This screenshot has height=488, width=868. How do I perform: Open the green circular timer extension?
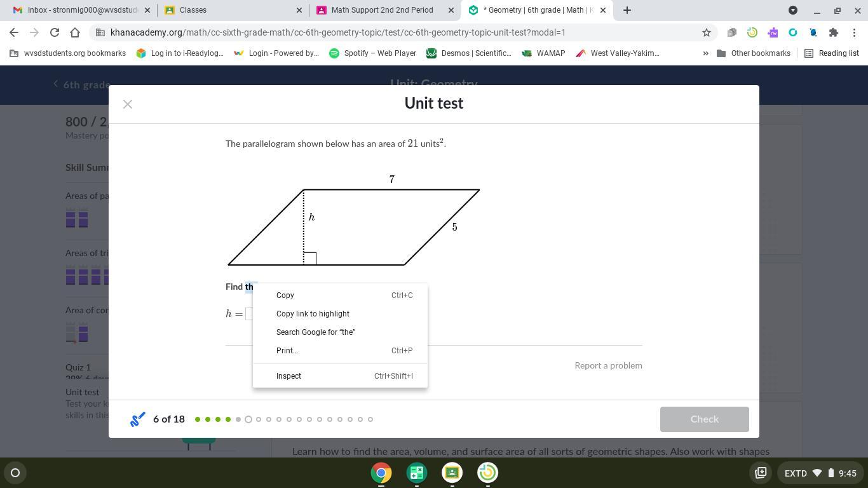(x=752, y=32)
